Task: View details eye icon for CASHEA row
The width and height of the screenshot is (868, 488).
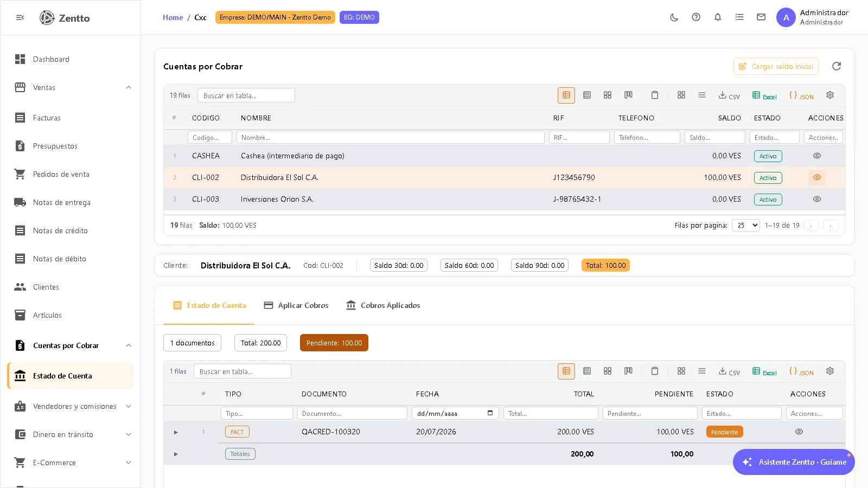Action: point(817,156)
